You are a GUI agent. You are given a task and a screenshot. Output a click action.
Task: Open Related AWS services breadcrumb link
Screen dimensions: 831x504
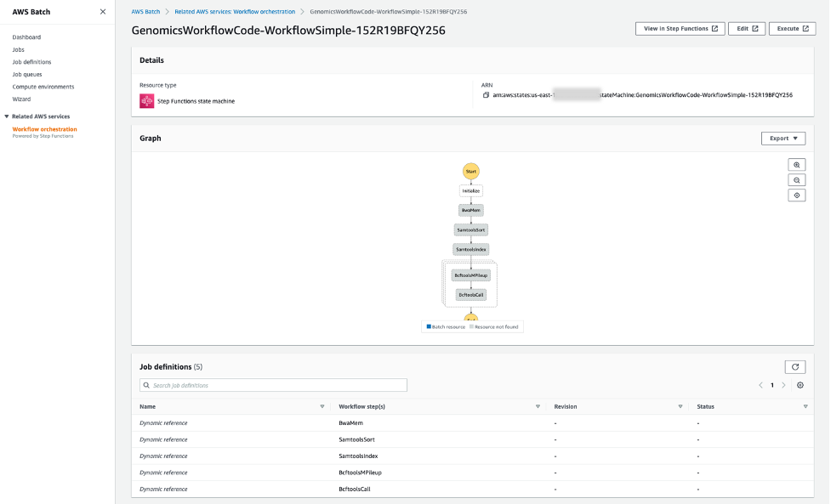point(235,12)
